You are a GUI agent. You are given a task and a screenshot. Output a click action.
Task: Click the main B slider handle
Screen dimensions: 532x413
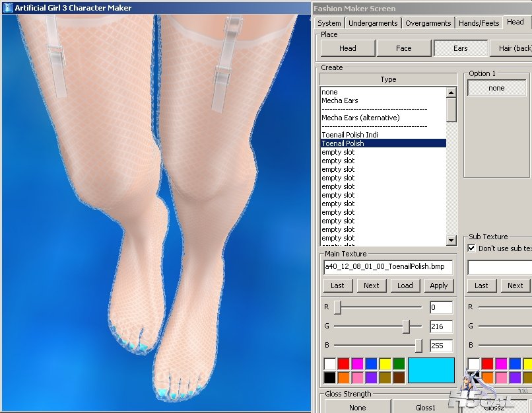coord(418,346)
